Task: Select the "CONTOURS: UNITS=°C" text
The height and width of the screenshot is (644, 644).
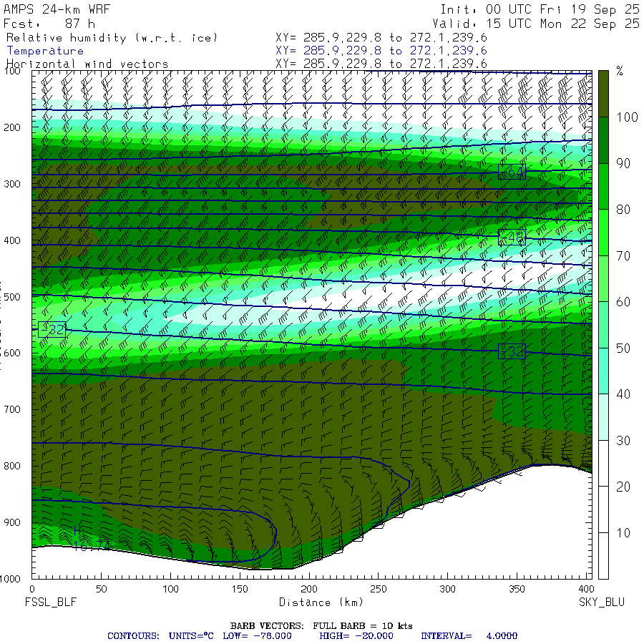Action: 160,636
